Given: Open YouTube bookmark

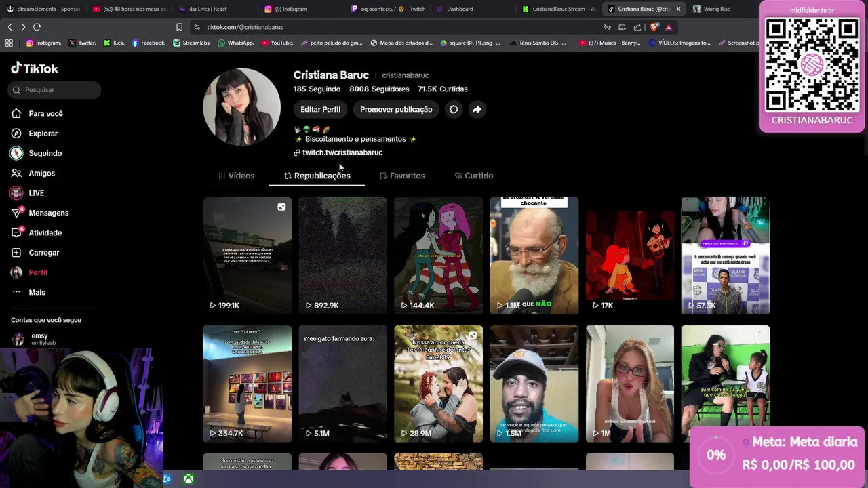Looking at the screenshot, I should click(x=277, y=43).
